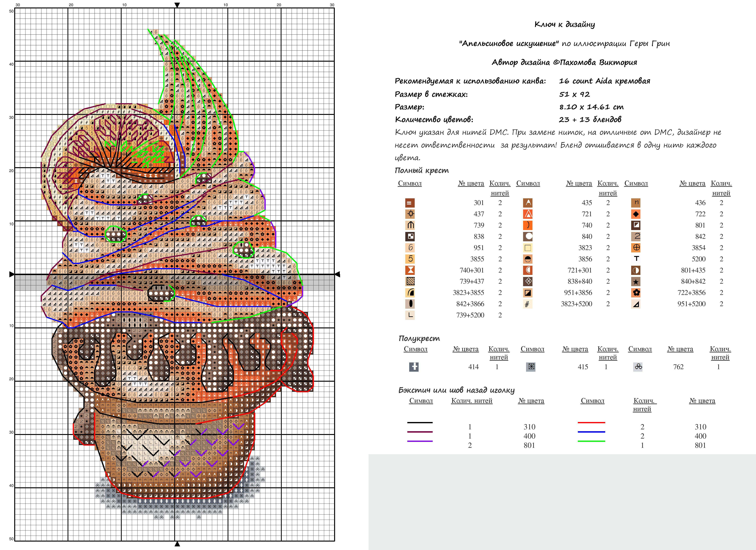Image resolution: width=756 pixels, height=550 pixels.
Task: Click the 'n' symbol swatch for 436
Action: click(x=636, y=203)
